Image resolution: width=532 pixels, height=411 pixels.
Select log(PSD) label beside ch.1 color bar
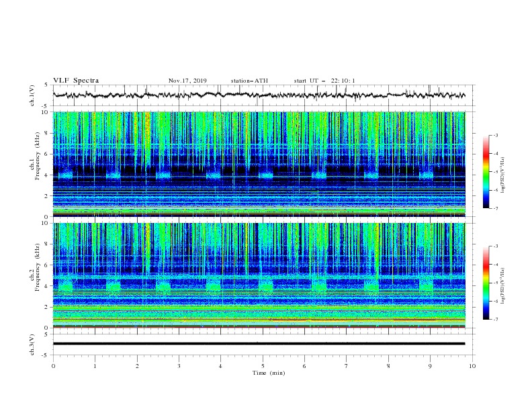503,175
